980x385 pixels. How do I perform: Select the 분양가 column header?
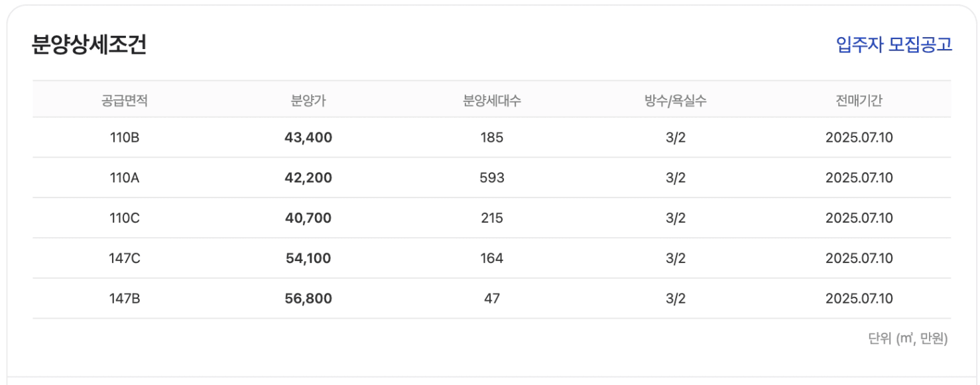(308, 101)
